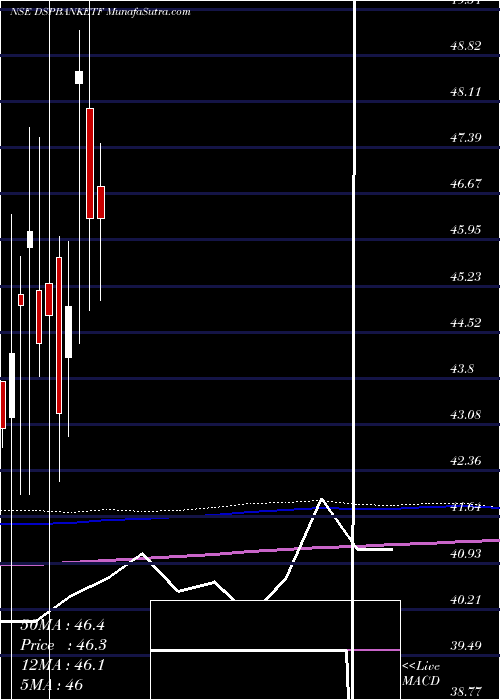Click the <<Live MACD label

(x=421, y=674)
